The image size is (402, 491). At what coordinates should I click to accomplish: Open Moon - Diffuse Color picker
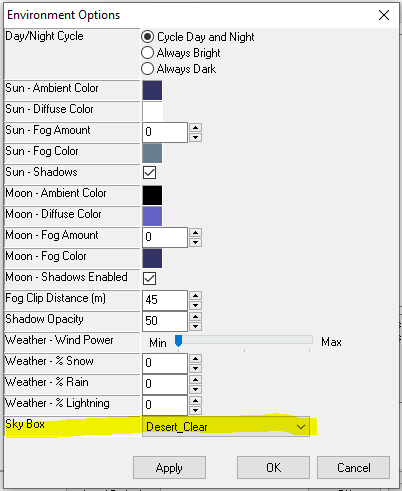(152, 216)
